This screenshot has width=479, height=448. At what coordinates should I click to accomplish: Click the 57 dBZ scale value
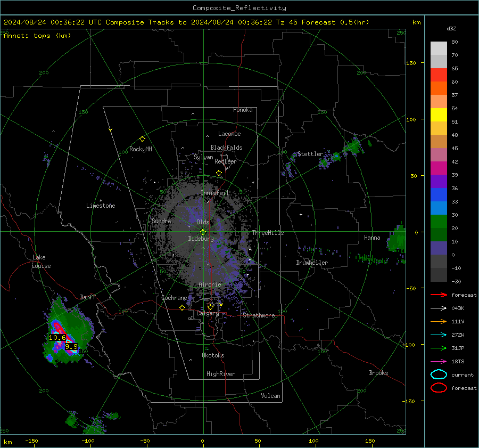pyautogui.click(x=455, y=95)
